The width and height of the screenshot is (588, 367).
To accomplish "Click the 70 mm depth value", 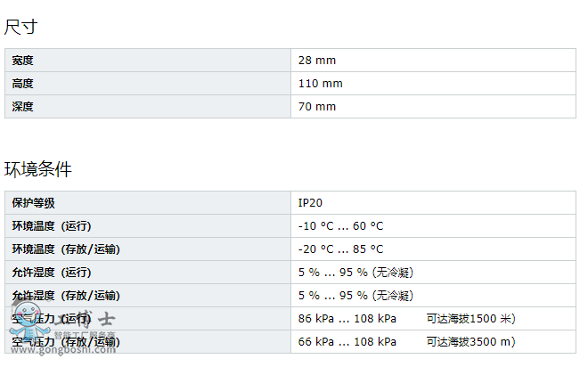I will click(317, 107).
